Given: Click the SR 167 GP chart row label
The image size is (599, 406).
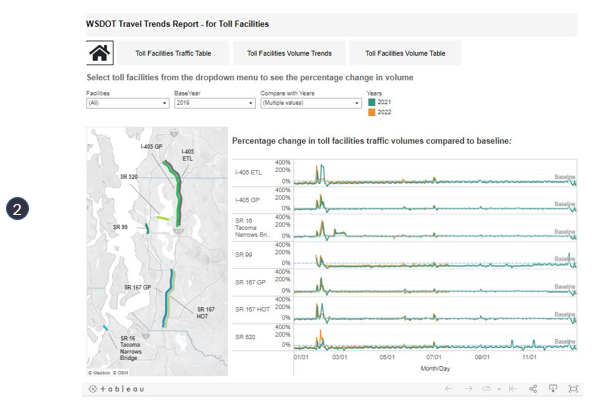Looking at the screenshot, I should pyautogui.click(x=251, y=282).
